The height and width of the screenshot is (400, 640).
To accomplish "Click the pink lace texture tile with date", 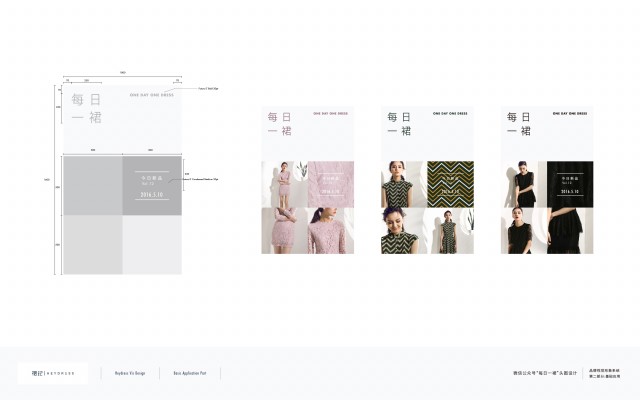I will pos(331,184).
